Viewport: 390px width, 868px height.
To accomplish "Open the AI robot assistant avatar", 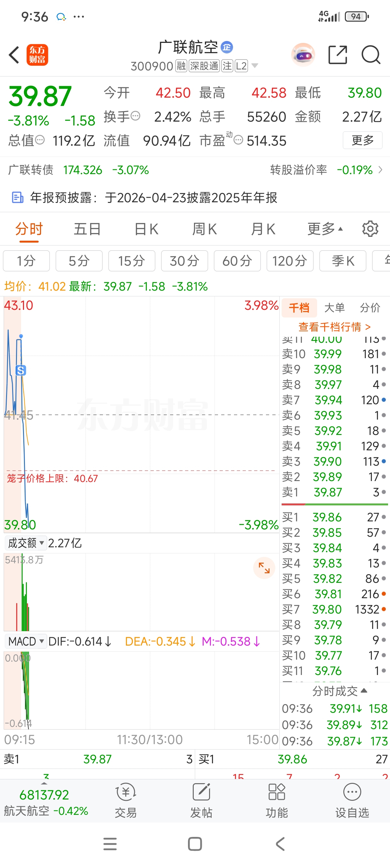I will (x=303, y=55).
